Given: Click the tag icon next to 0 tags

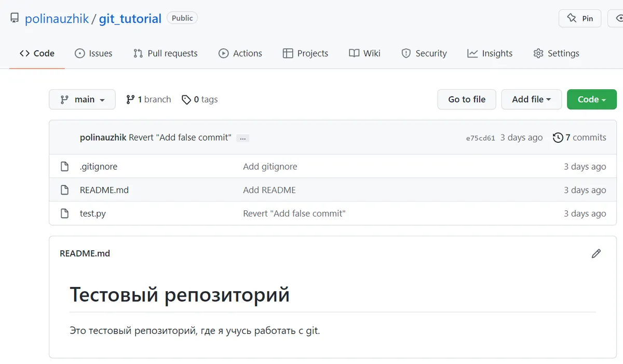Looking at the screenshot, I should (x=186, y=100).
